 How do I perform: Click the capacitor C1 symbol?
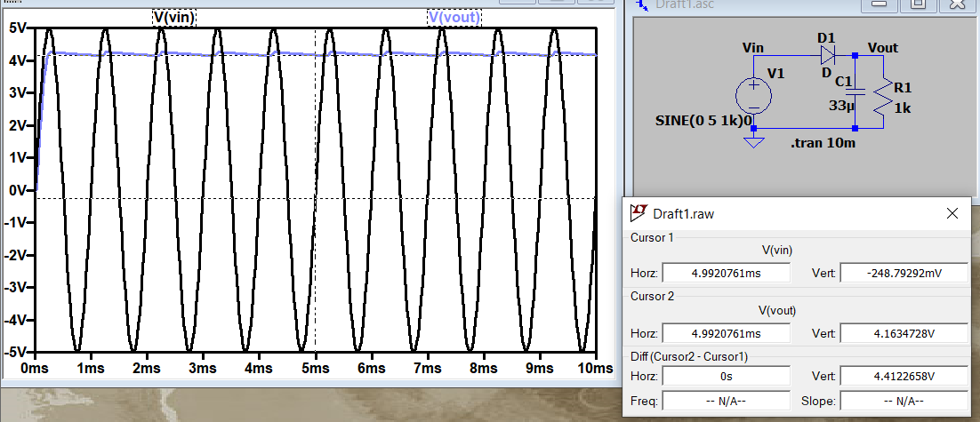coord(854,91)
